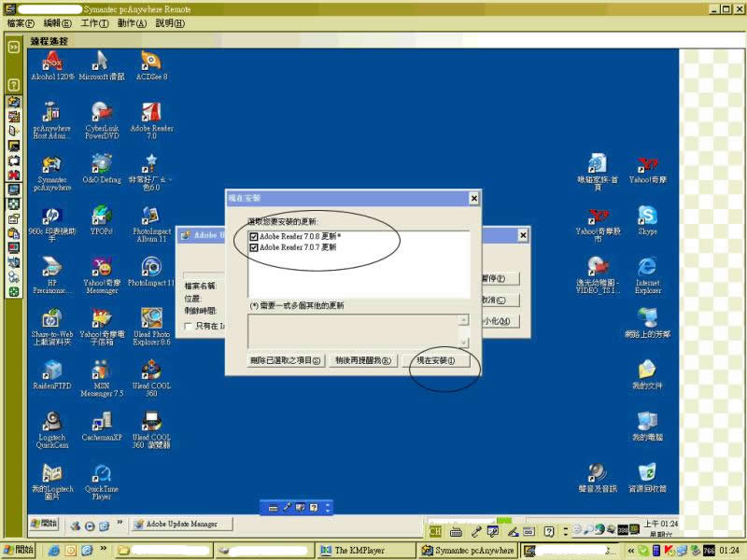The height and width of the screenshot is (560, 747).
Task: Click the 我的Logitech圖片 desktop icon
Action: 52,482
